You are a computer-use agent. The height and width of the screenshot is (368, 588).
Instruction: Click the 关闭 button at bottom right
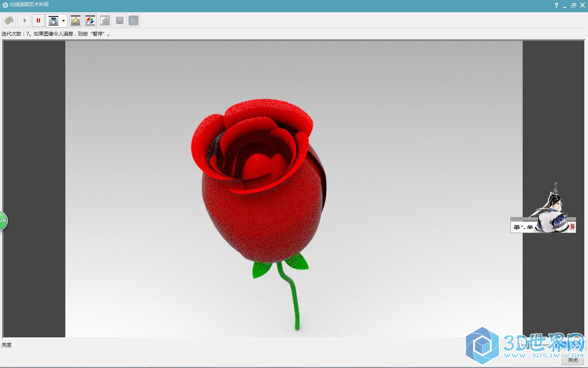click(x=572, y=360)
